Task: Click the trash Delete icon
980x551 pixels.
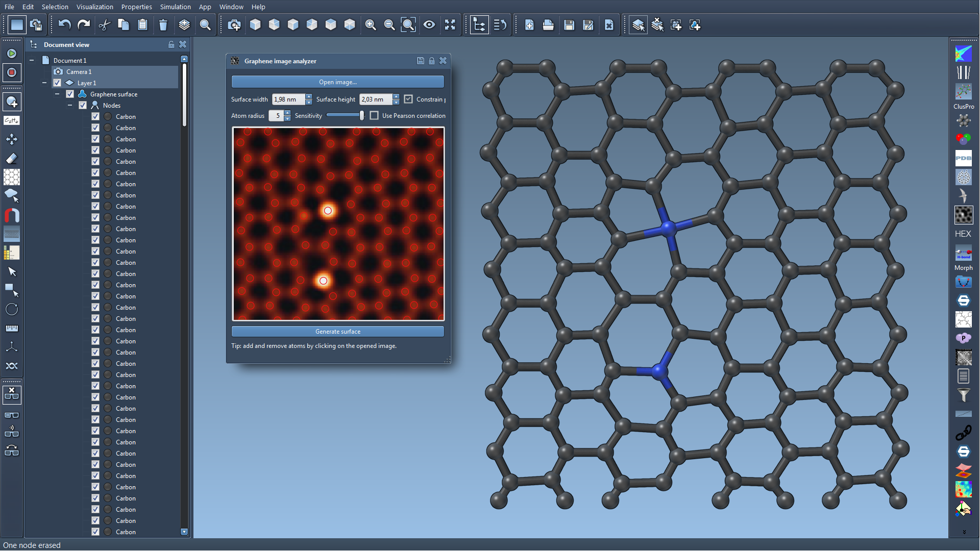Action: pos(163,24)
